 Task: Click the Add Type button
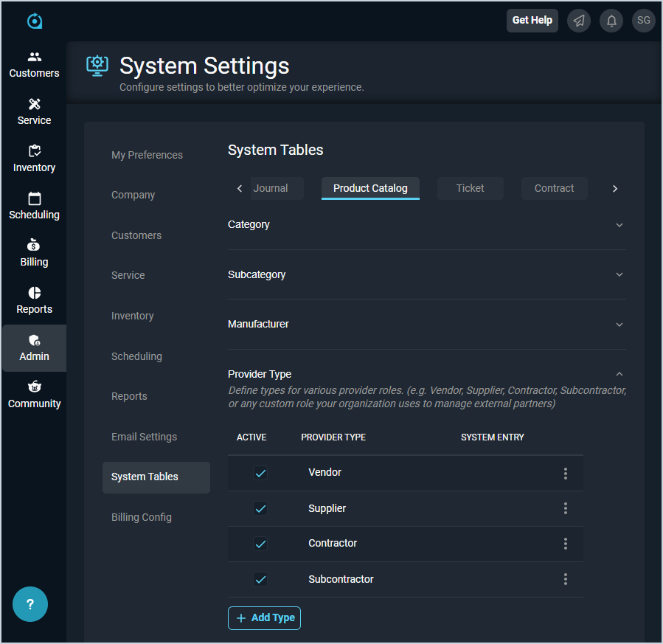tap(264, 617)
